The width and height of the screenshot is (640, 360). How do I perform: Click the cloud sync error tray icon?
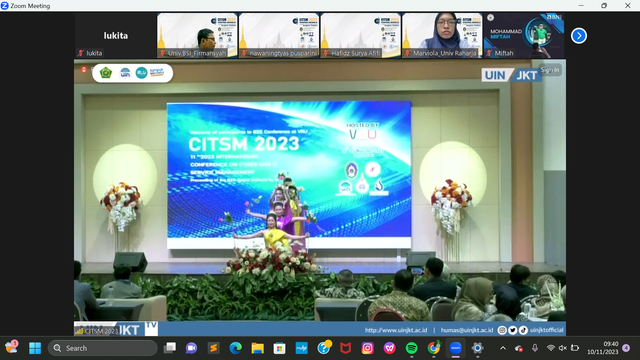pos(519,348)
